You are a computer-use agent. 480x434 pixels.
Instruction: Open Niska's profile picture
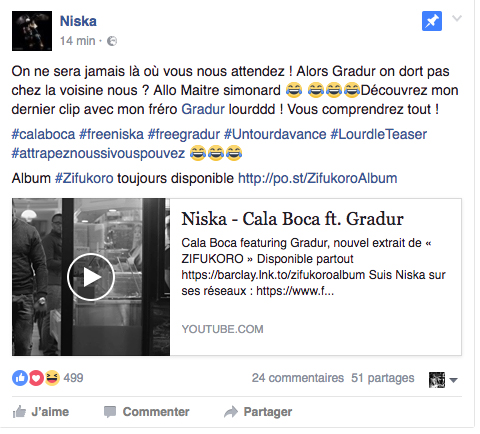coord(32,31)
